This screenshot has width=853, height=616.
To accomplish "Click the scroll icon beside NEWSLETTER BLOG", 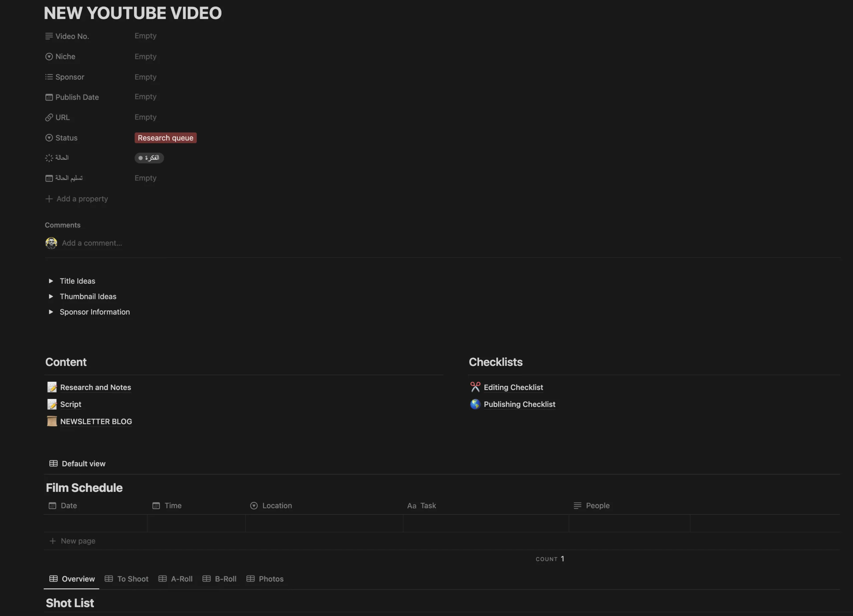I will pyautogui.click(x=52, y=421).
